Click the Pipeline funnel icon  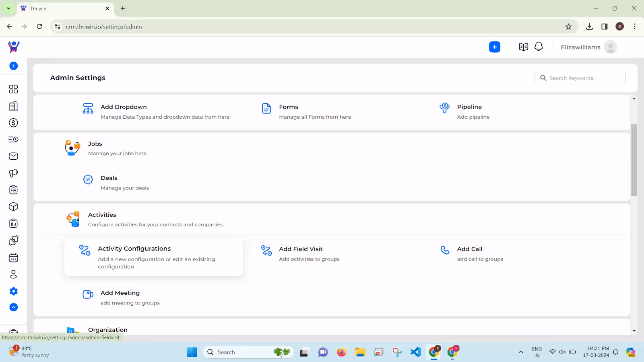pos(444,108)
